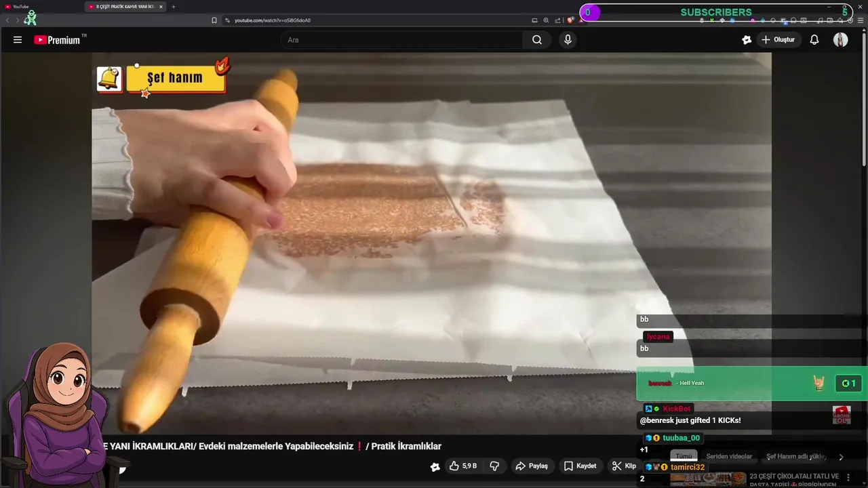
Task: Select the Seriden videolar chip
Action: (x=729, y=457)
